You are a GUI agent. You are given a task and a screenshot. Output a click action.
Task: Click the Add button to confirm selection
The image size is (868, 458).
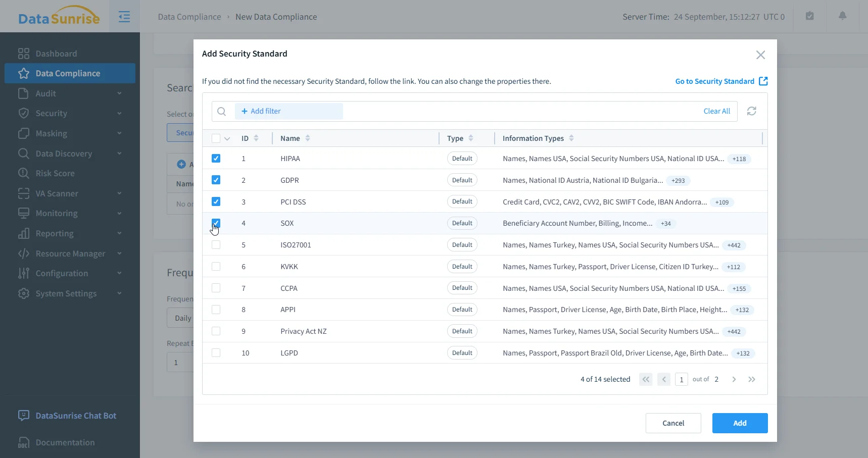pos(739,423)
